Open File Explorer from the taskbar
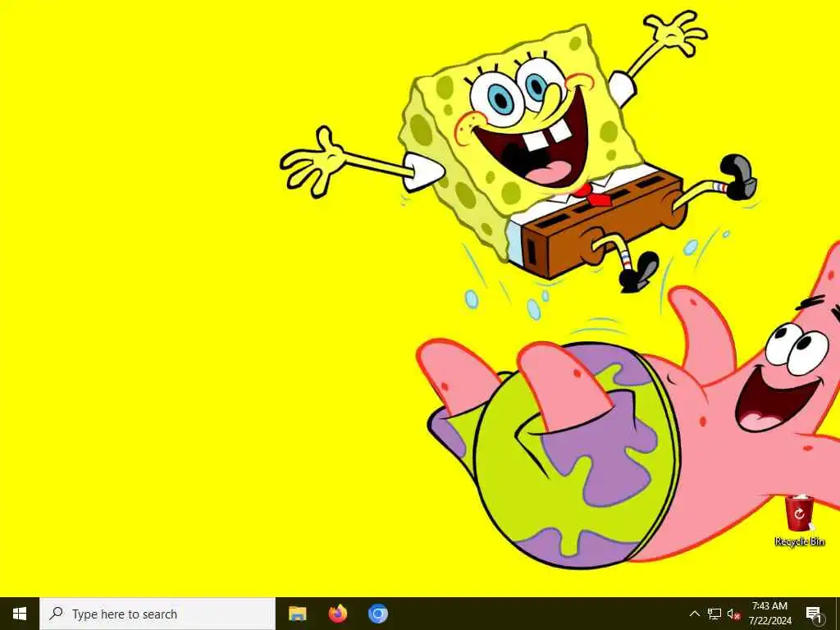Screen dimensions: 840x630 (297, 614)
